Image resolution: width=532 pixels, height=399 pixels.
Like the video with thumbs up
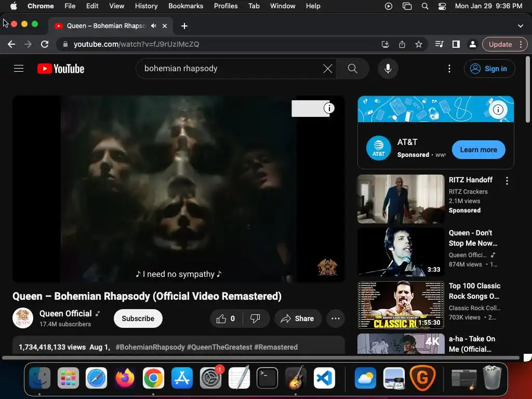tap(225, 318)
